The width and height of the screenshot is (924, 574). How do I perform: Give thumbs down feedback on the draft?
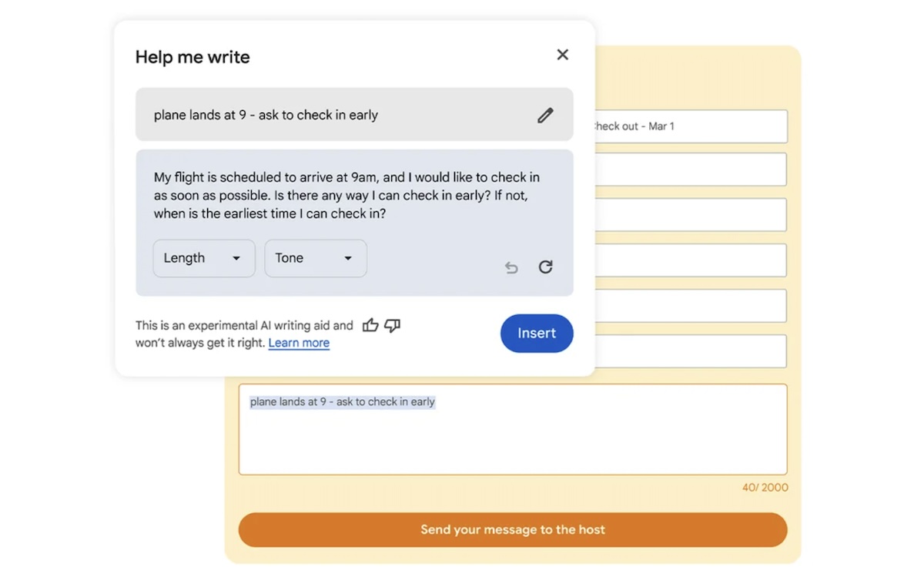(391, 326)
